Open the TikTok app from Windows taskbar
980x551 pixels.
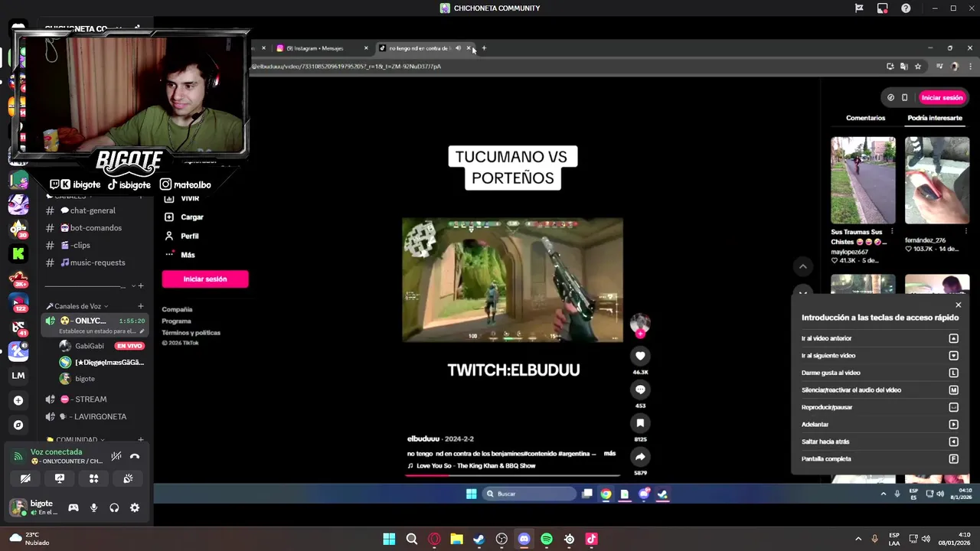tap(591, 539)
